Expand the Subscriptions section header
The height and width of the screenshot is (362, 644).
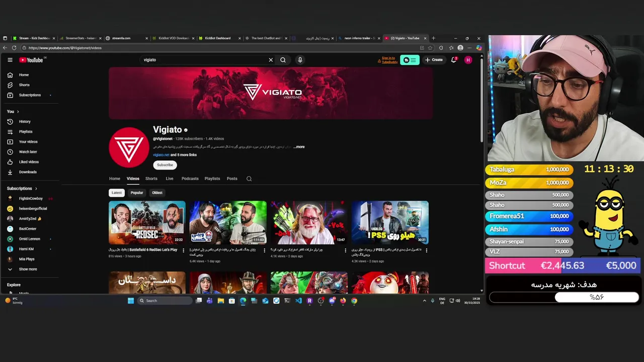tap(22, 189)
